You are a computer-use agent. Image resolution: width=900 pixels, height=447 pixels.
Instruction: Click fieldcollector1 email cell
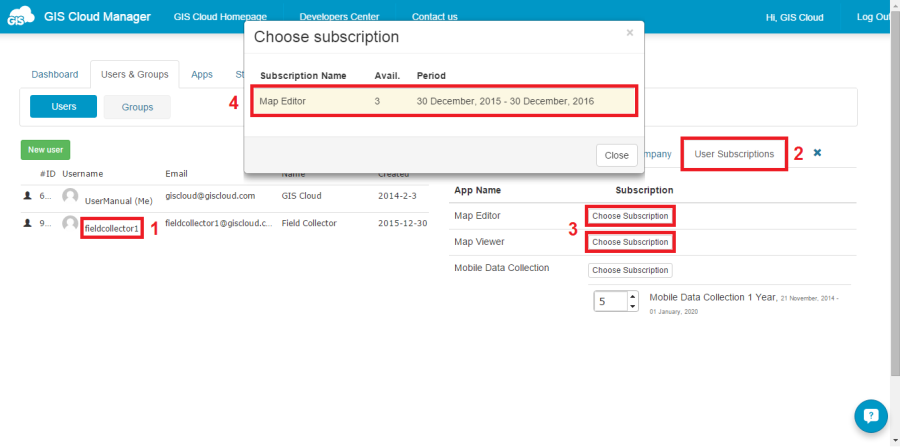[219, 223]
